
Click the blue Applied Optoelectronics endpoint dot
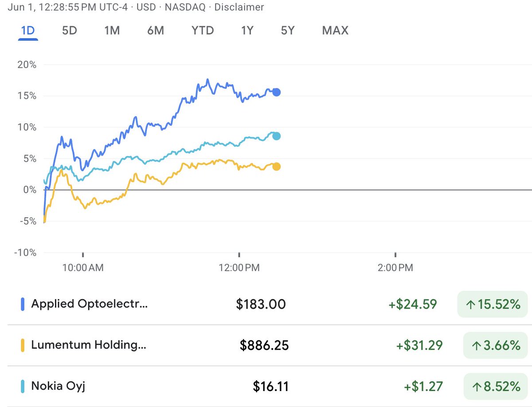point(276,92)
